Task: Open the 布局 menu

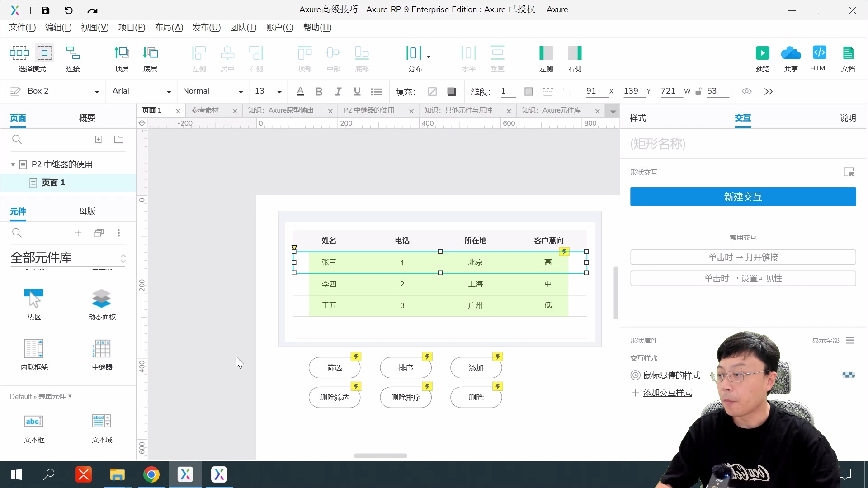Action: [168, 28]
